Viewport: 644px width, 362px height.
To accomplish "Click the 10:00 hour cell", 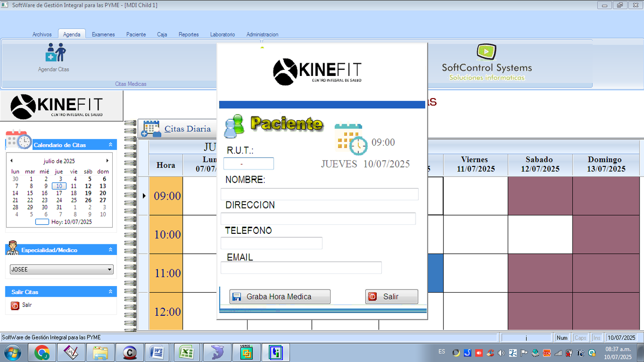I will [166, 234].
